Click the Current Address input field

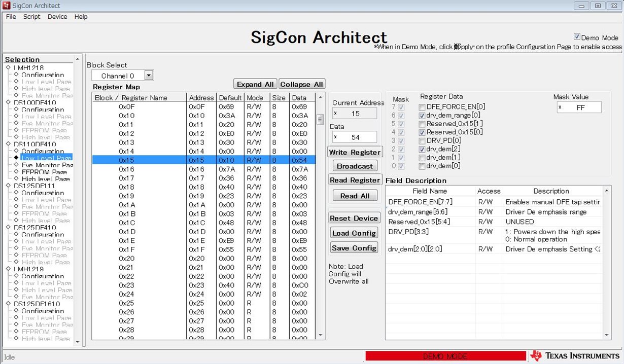tap(355, 114)
